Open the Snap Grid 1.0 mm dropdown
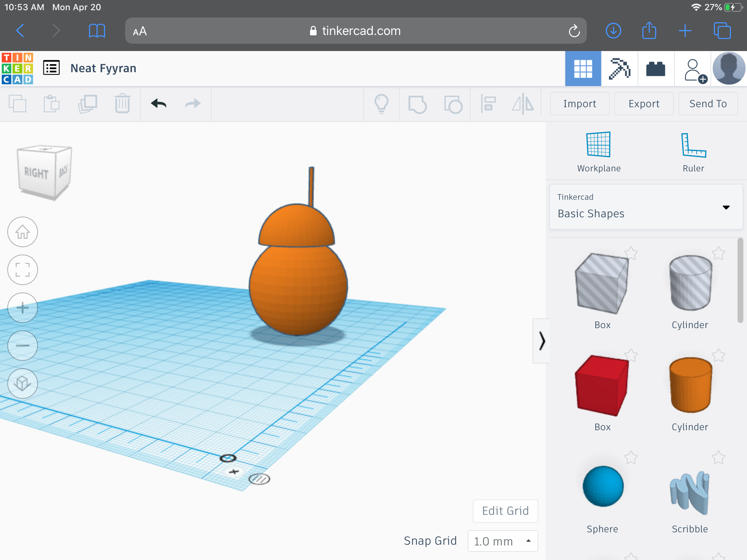Screen dimensions: 747x560 pos(503,541)
